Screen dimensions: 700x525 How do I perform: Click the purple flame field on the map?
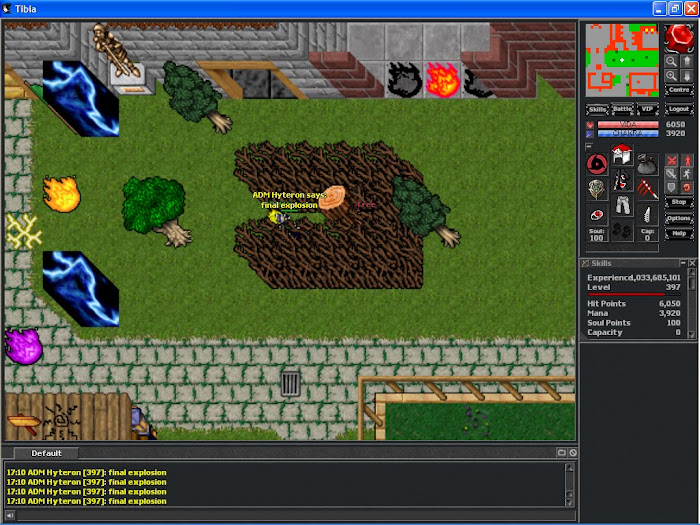(x=24, y=346)
